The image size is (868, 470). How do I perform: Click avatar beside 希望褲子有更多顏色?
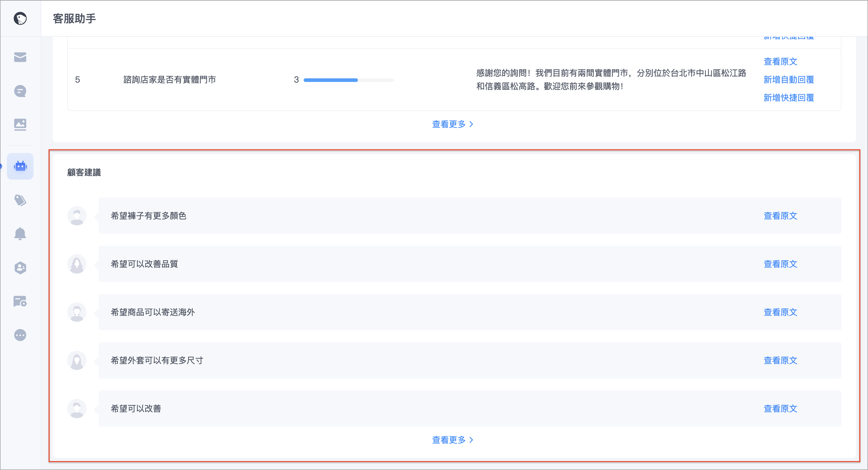[x=77, y=216]
